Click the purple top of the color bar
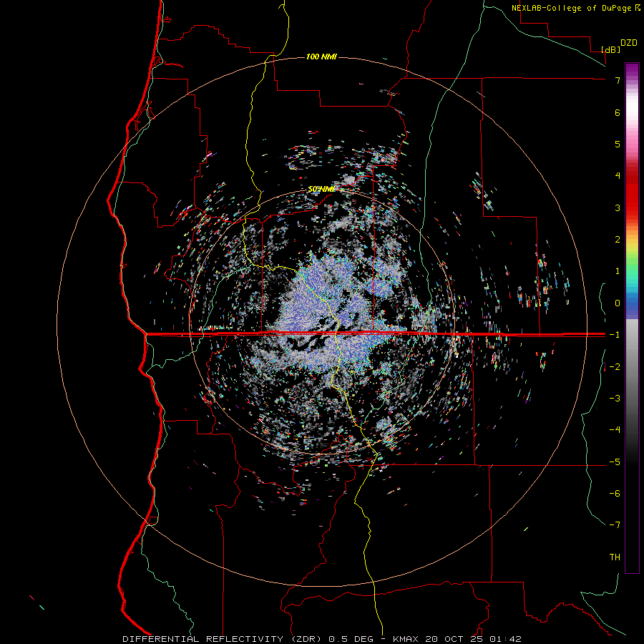 tap(632, 70)
